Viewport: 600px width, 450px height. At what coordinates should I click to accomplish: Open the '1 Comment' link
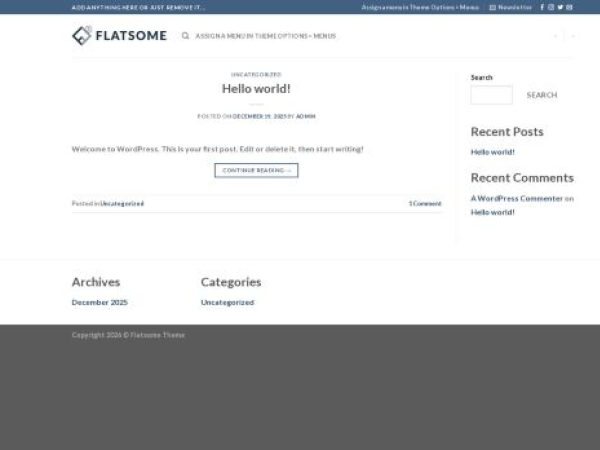point(424,203)
